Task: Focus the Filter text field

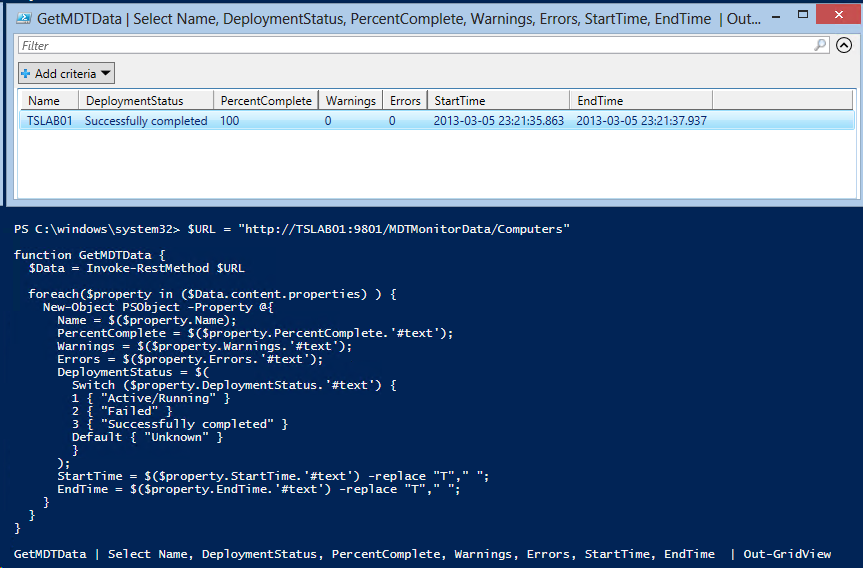Action: click(x=415, y=45)
